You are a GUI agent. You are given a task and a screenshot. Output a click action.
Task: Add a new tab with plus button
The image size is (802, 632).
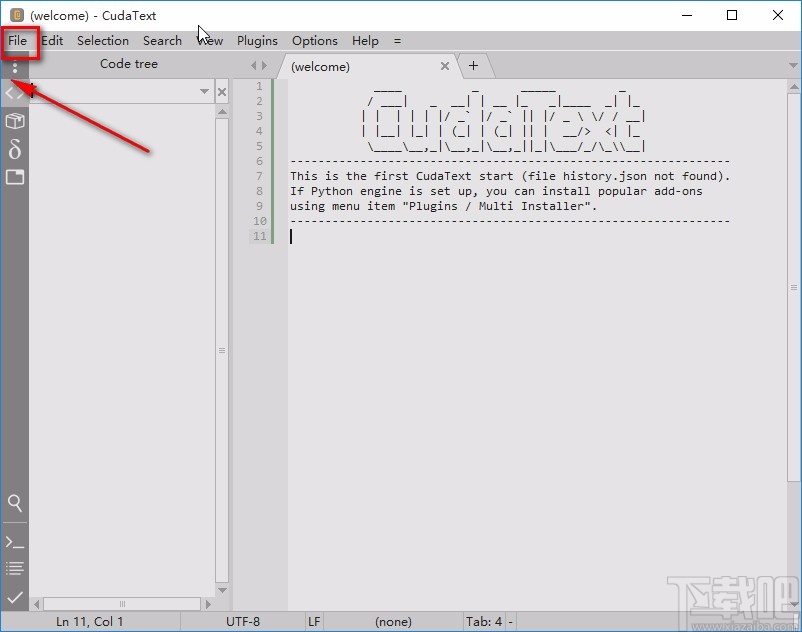pos(474,65)
